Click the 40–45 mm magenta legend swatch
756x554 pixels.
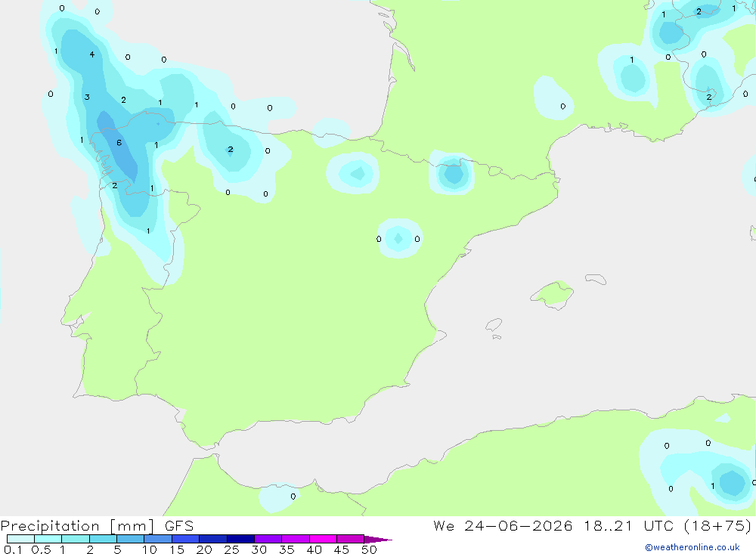[x=323, y=539]
